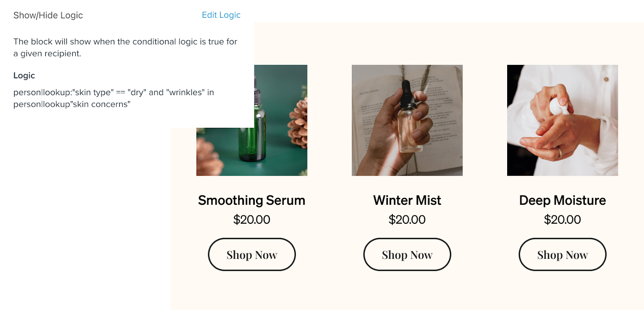This screenshot has height=310, width=644.
Task: Click the Winter Mist product title
Action: (407, 200)
